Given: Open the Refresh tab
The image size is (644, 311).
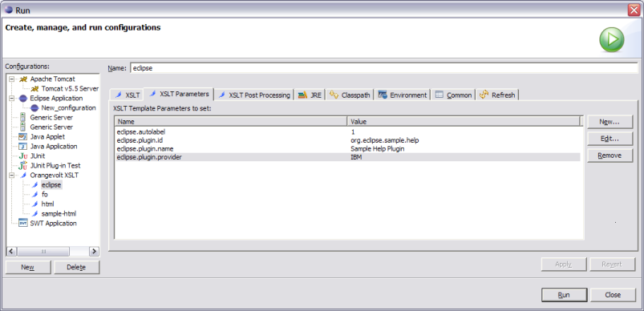Looking at the screenshot, I should (x=497, y=95).
